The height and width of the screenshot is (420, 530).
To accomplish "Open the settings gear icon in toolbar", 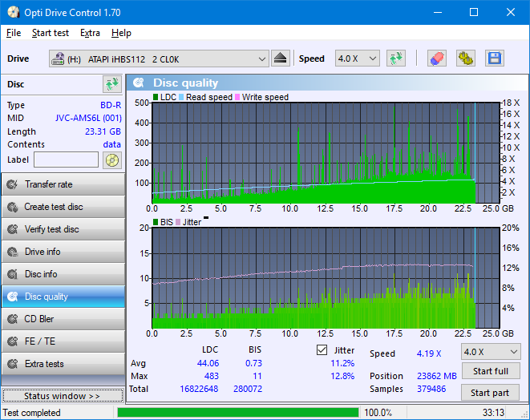I will [x=465, y=59].
